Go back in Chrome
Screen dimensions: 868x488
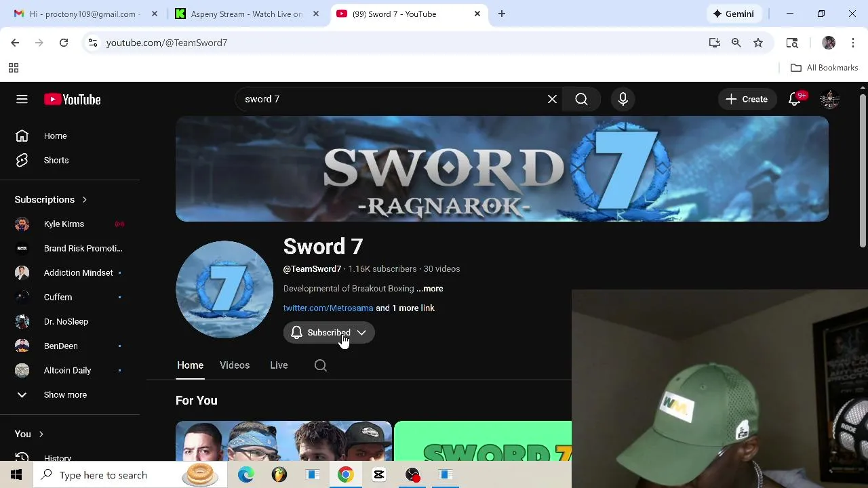coord(15,43)
